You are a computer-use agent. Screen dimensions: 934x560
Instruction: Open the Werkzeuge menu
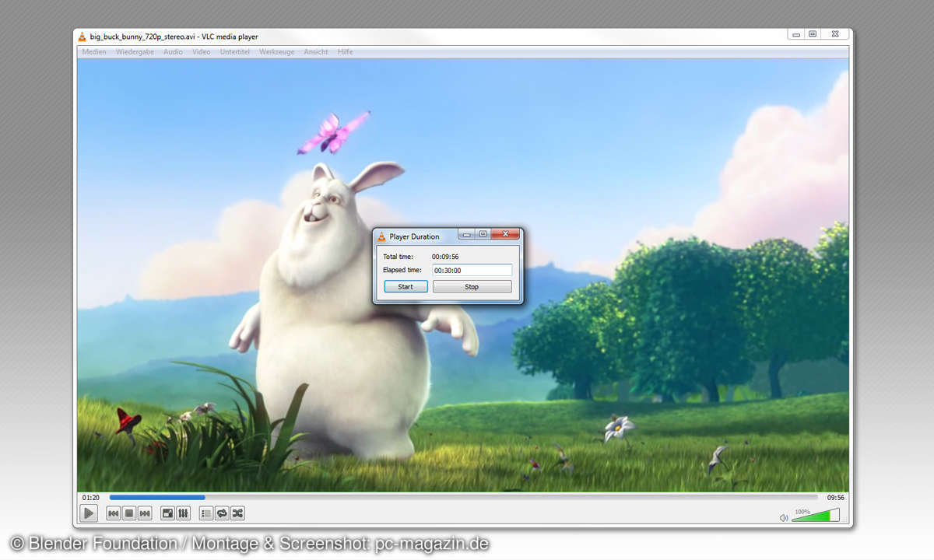point(277,52)
